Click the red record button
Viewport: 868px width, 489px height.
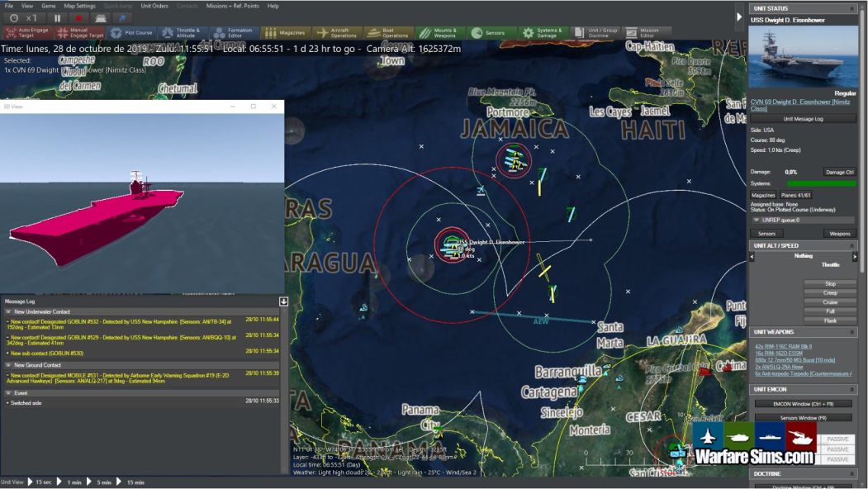79,18
